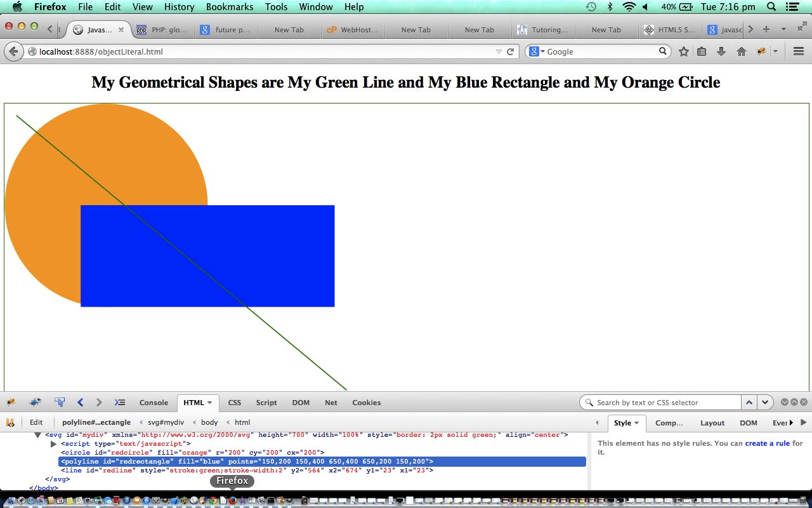Open the Firefox hamburger menu
This screenshot has height=508, width=812.
tap(799, 51)
